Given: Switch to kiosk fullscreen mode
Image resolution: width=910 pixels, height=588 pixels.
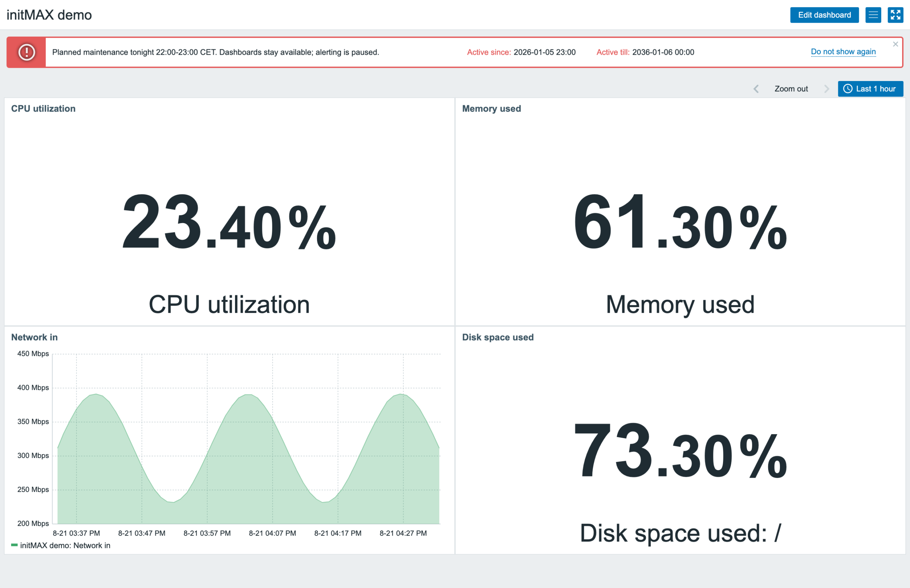Looking at the screenshot, I should click(895, 15).
